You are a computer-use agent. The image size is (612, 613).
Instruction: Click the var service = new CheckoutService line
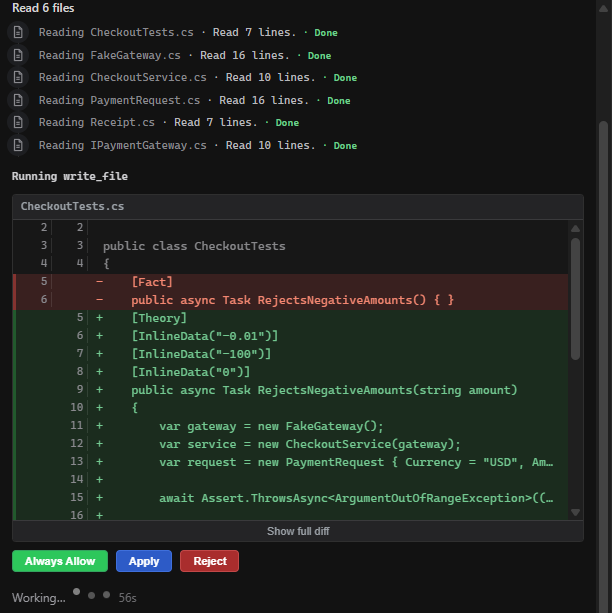pos(290,444)
